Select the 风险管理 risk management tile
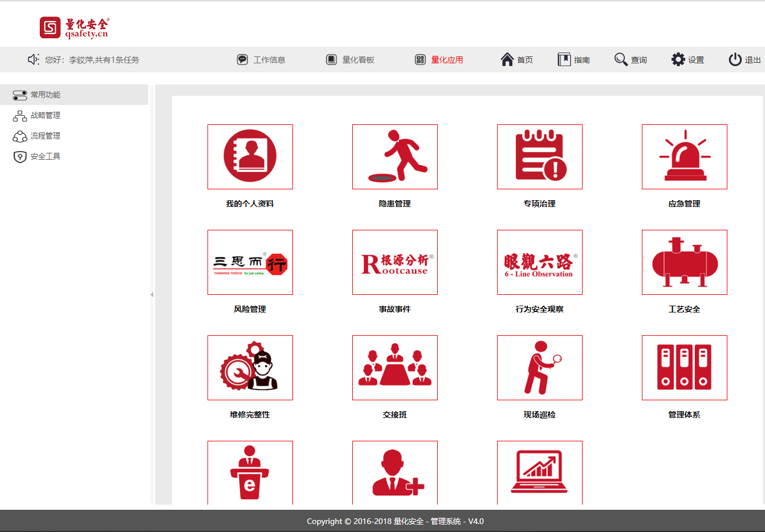The width and height of the screenshot is (765, 532). click(250, 262)
